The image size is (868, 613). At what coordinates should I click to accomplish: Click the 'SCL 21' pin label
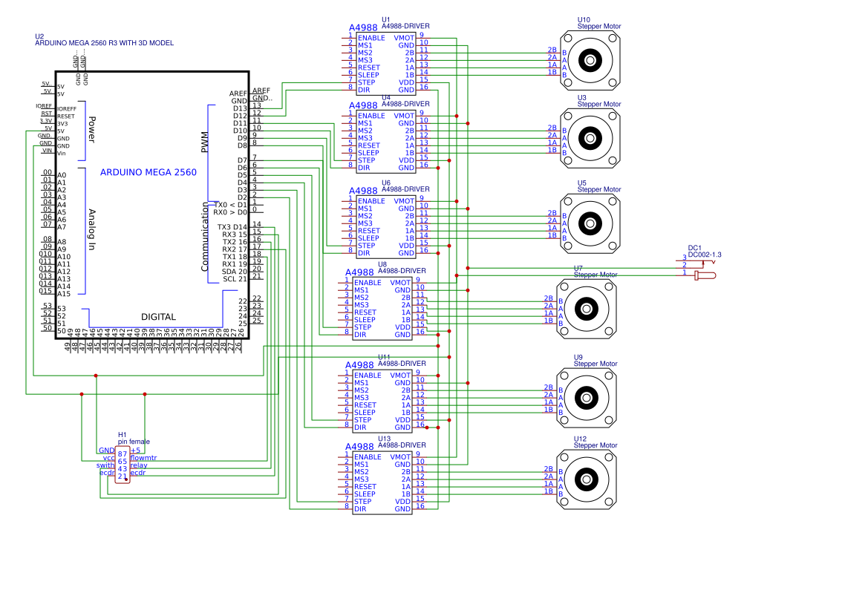pos(235,279)
